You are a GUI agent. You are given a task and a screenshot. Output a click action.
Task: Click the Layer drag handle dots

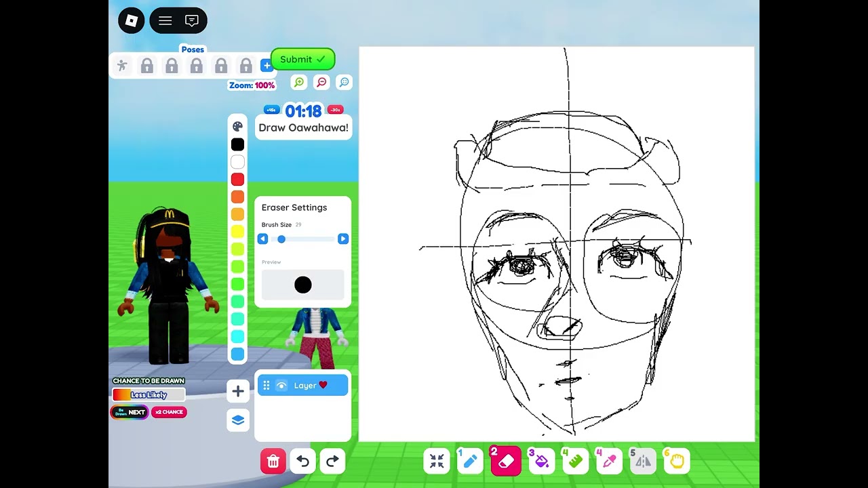click(266, 386)
